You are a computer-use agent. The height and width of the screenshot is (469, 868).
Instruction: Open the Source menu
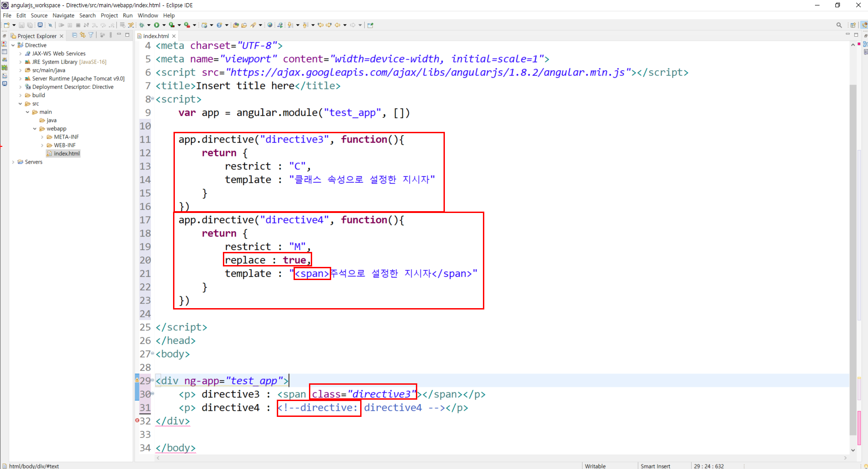pyautogui.click(x=39, y=15)
